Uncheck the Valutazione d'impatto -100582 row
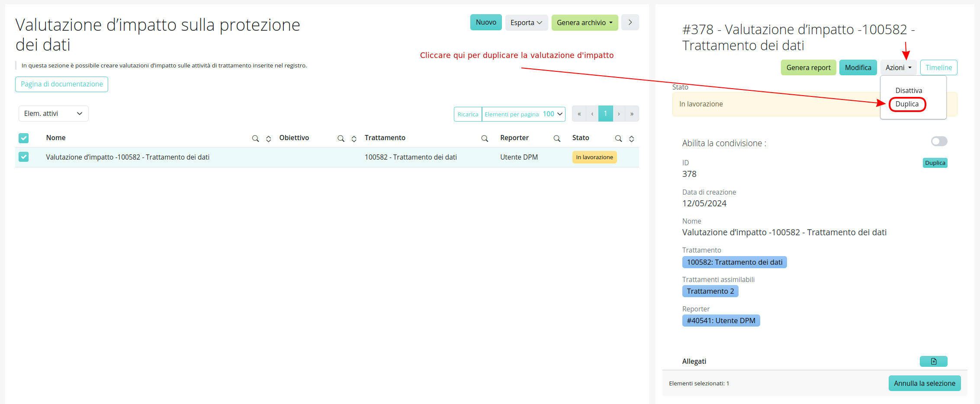Screen dimensions: 980x404 coord(24,157)
